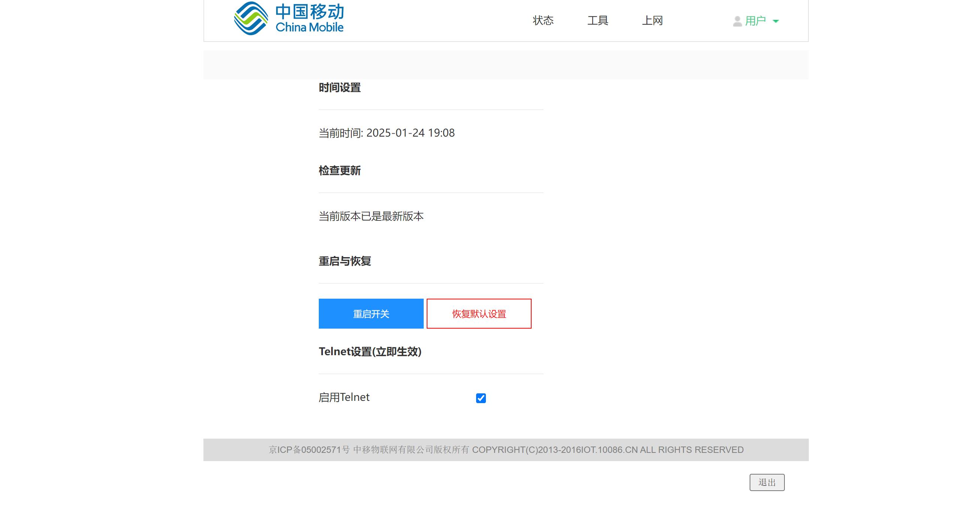Click the grey user avatar icon
The width and height of the screenshot is (980, 512).
click(x=737, y=21)
